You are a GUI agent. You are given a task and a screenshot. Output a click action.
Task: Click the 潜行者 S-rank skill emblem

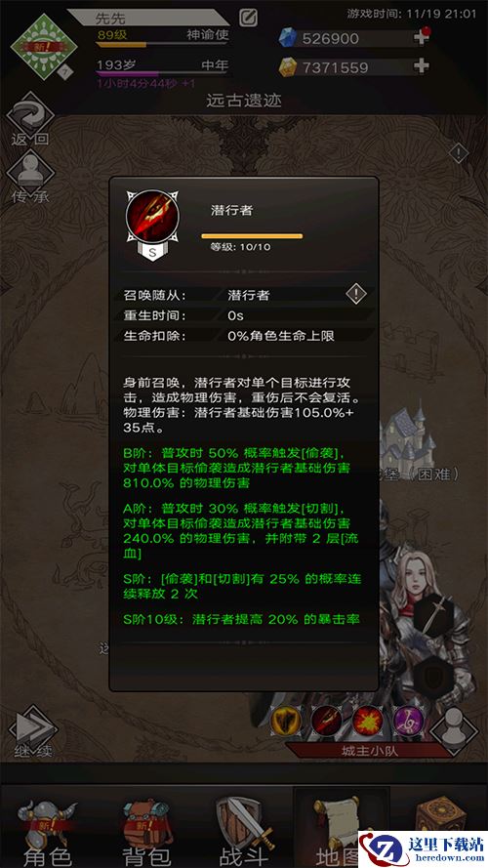pos(152,225)
